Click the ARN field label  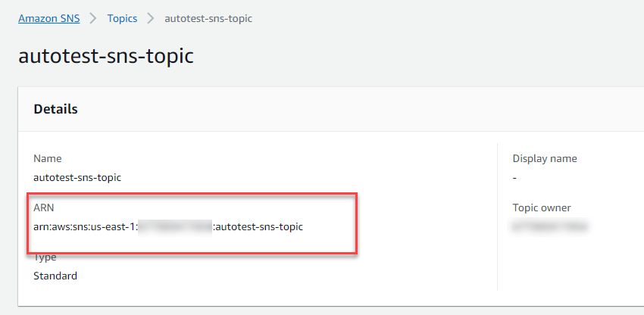(x=44, y=207)
